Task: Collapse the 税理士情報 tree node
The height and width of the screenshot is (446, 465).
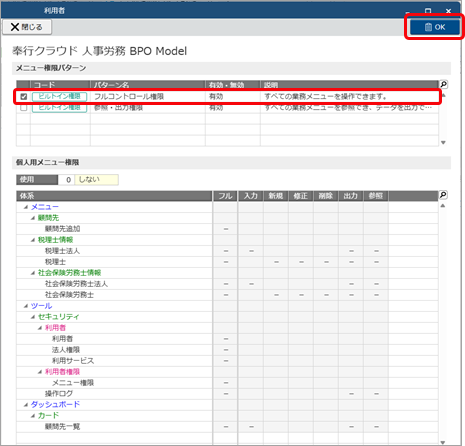Action: [x=33, y=240]
